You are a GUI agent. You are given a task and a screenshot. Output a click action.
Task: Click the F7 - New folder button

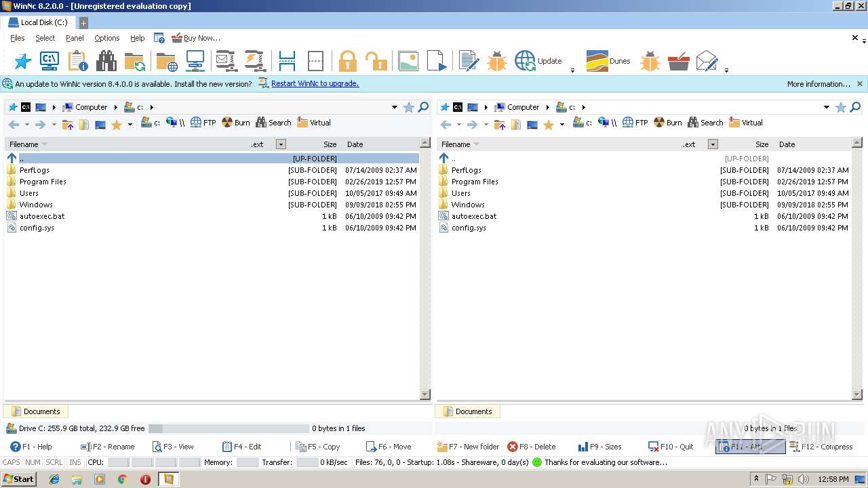[x=468, y=447]
